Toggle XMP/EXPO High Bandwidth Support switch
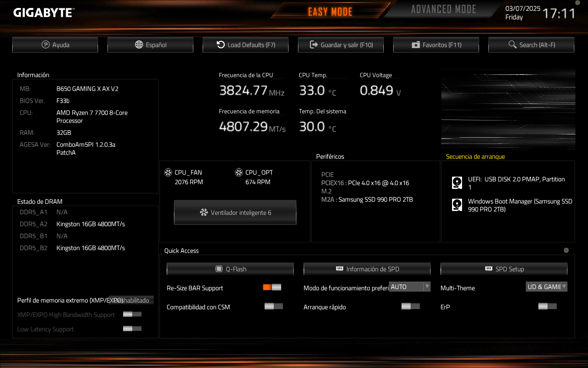This screenshot has height=368, width=588. [x=132, y=314]
